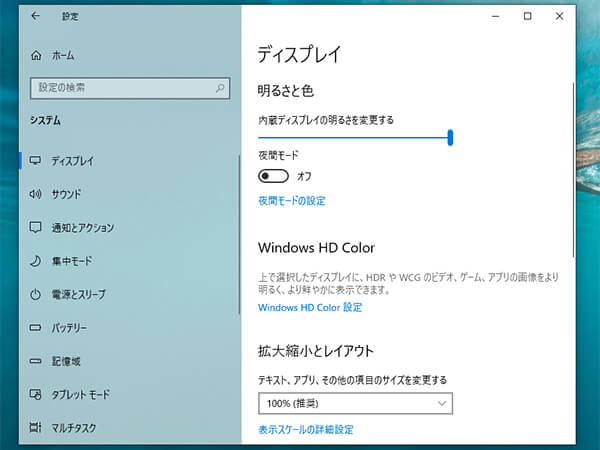The height and width of the screenshot is (450, 600).
Task: Select the 集中モード moon icon
Action: tap(35, 261)
